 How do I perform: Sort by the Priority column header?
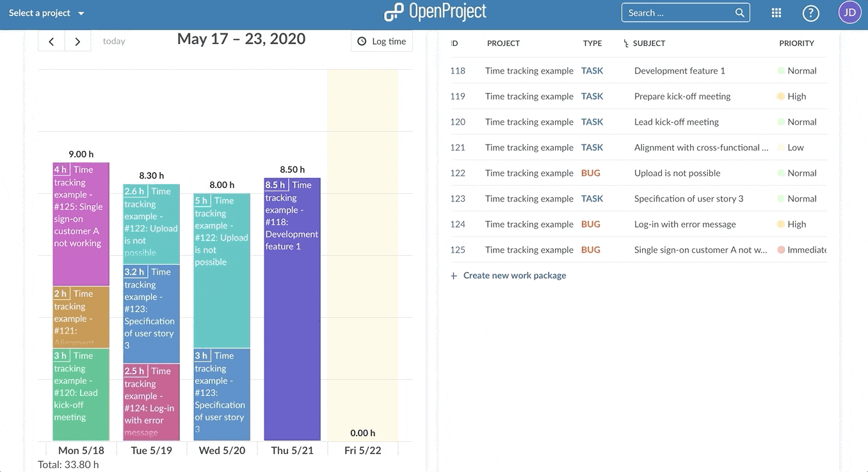tap(796, 43)
